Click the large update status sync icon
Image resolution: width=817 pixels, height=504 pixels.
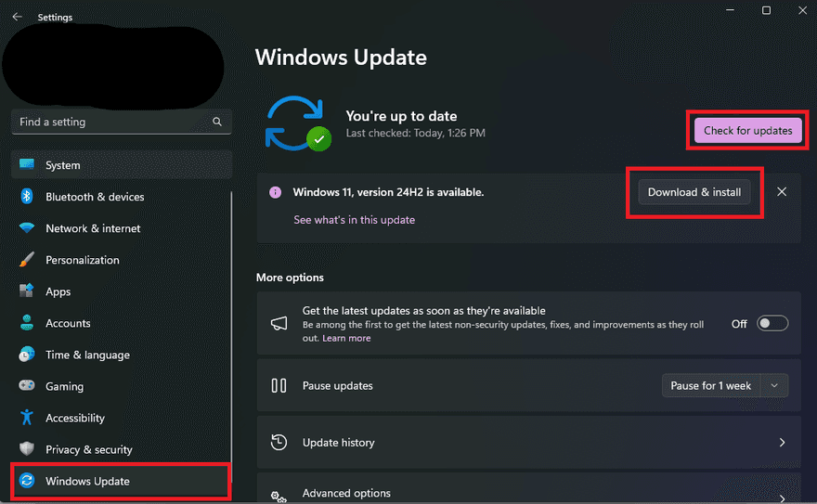[x=297, y=123]
